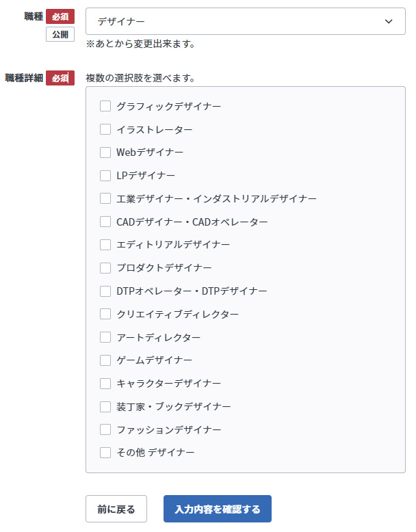The width and height of the screenshot is (416, 532).
Task: Select the アートディレクター checkbox
Action: [x=105, y=337]
